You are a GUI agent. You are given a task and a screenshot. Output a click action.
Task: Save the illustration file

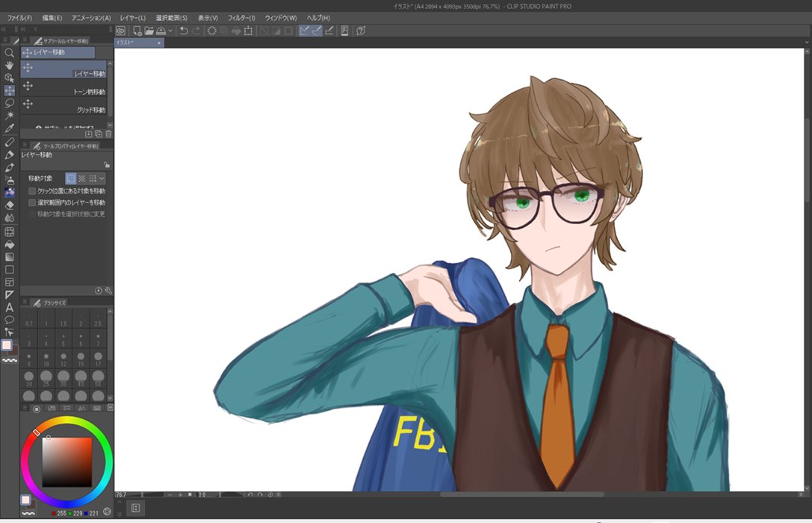click(x=161, y=31)
